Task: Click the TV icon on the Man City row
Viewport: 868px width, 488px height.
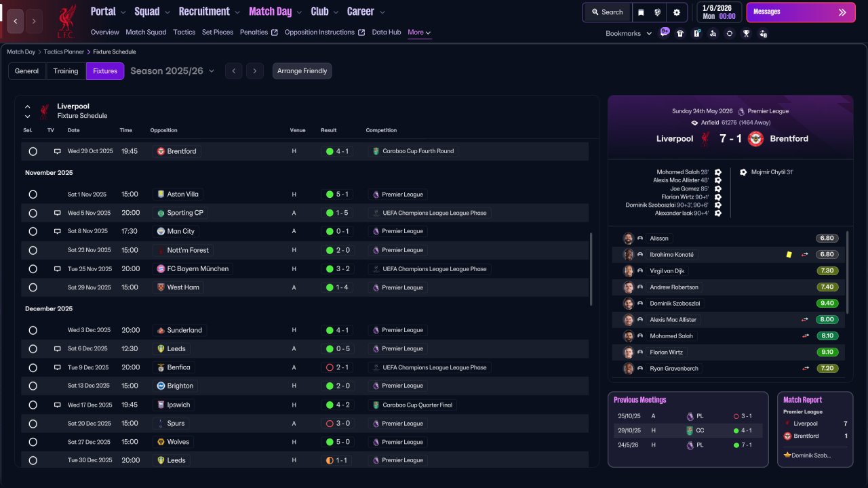Action: 58,231
